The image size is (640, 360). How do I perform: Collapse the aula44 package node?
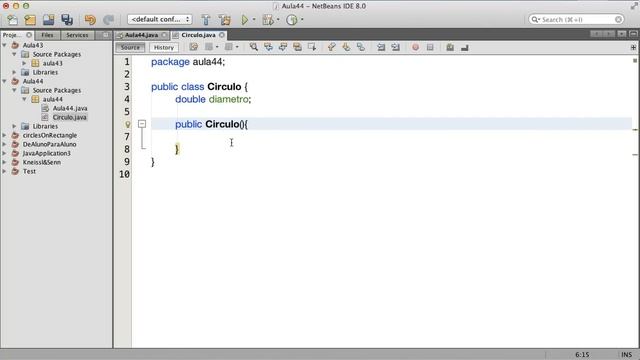coord(24,99)
